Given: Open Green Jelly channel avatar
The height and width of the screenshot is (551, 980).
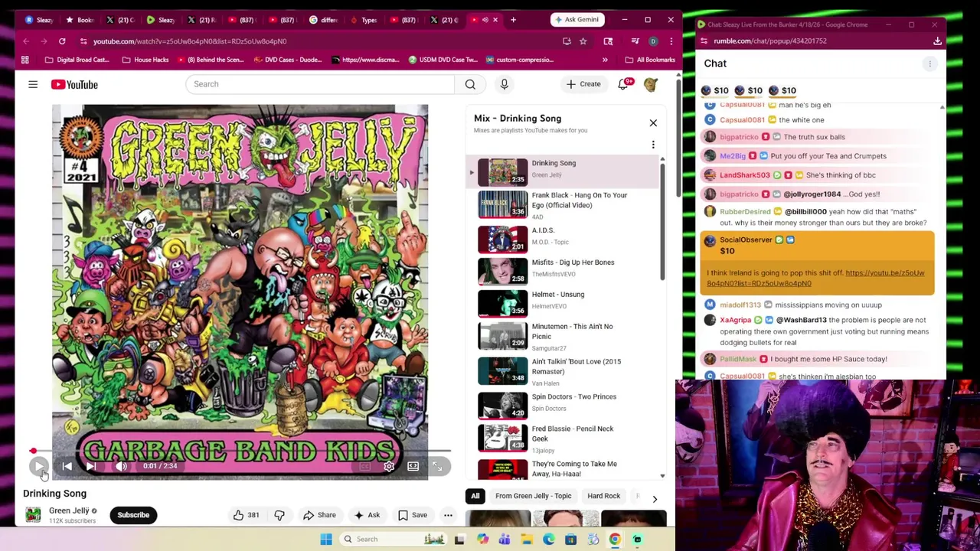Looking at the screenshot, I should tap(33, 515).
